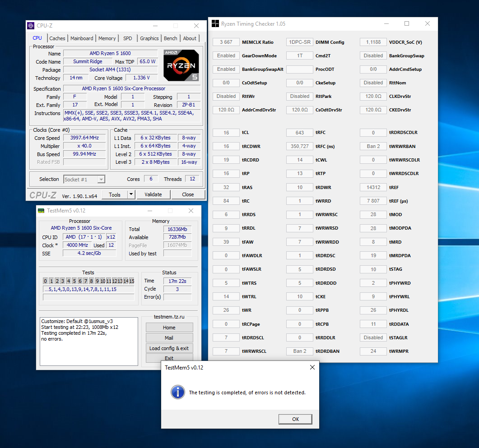The image size is (479, 448).
Task: Click the tCL value 16
Action: 226,133
